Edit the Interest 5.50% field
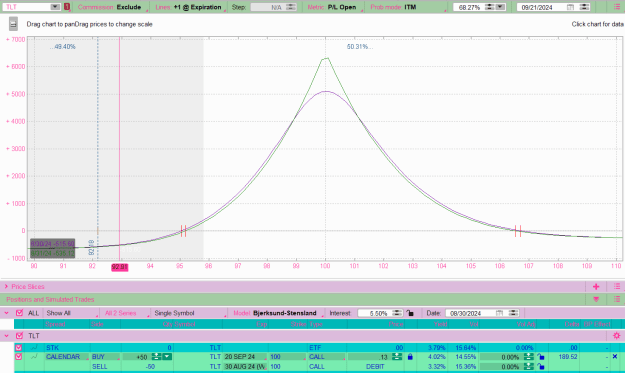Viewport: 625px width, 373px height. 375,313
